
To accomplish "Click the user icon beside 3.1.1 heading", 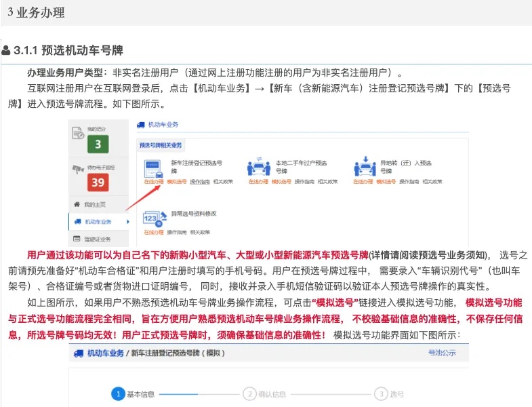I will click(6, 50).
